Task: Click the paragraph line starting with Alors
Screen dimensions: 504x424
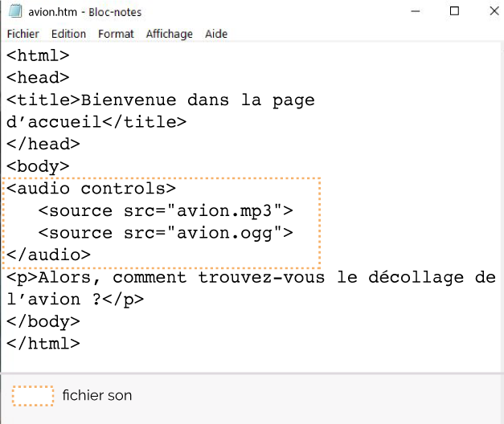Action: [251, 278]
